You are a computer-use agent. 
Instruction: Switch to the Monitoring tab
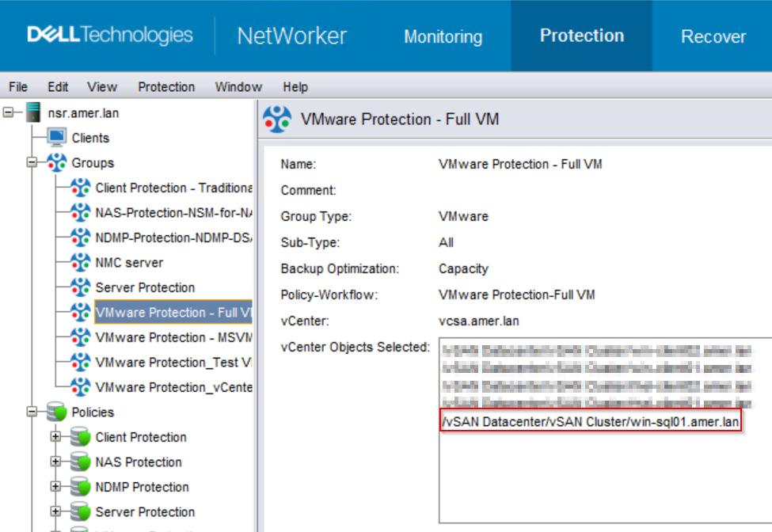[443, 36]
